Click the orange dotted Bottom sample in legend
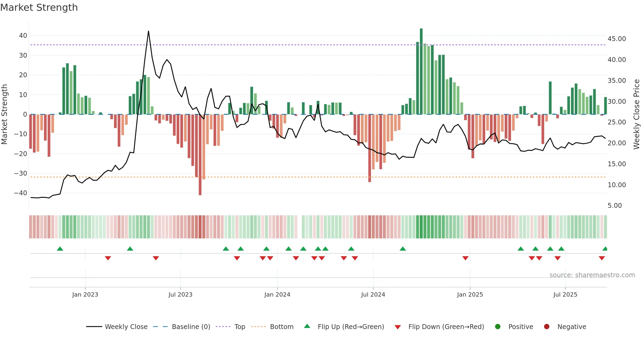The width and height of the screenshot is (644, 362). coord(259,327)
